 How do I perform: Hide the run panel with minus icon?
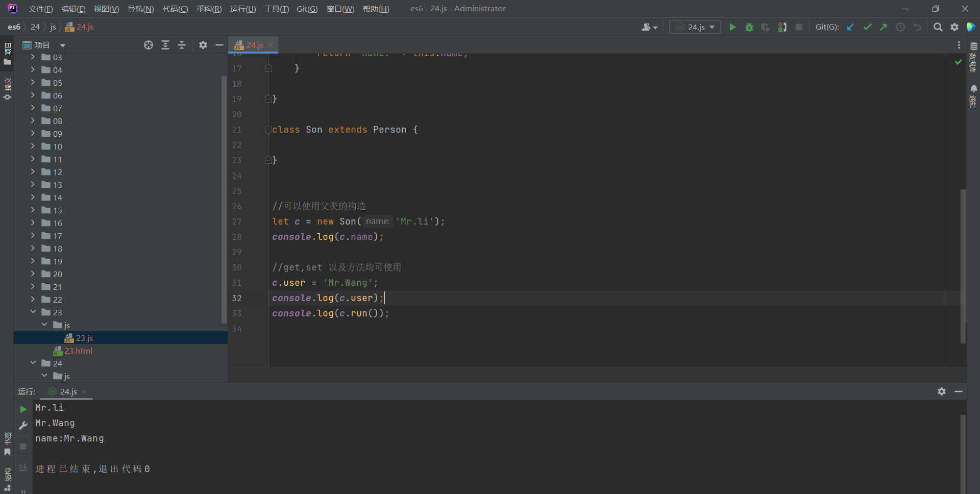[959, 391]
